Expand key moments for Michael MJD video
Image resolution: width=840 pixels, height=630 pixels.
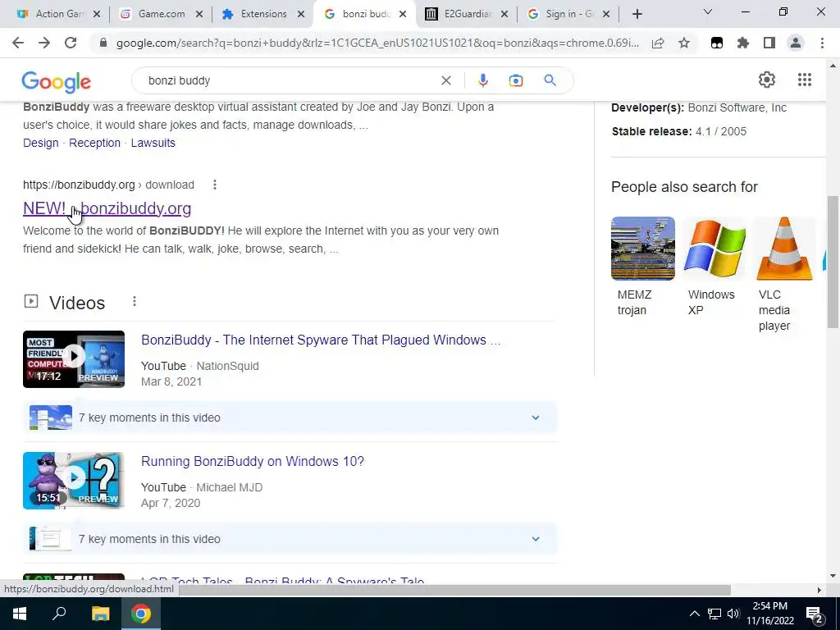click(x=535, y=539)
